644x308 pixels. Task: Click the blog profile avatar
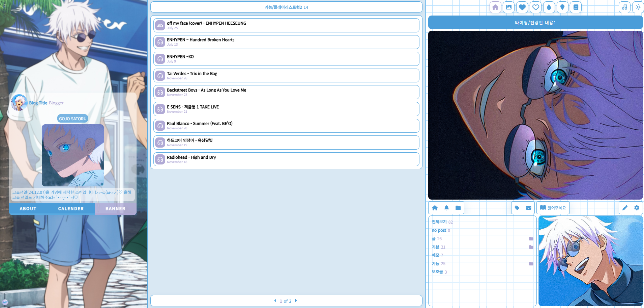click(19, 103)
